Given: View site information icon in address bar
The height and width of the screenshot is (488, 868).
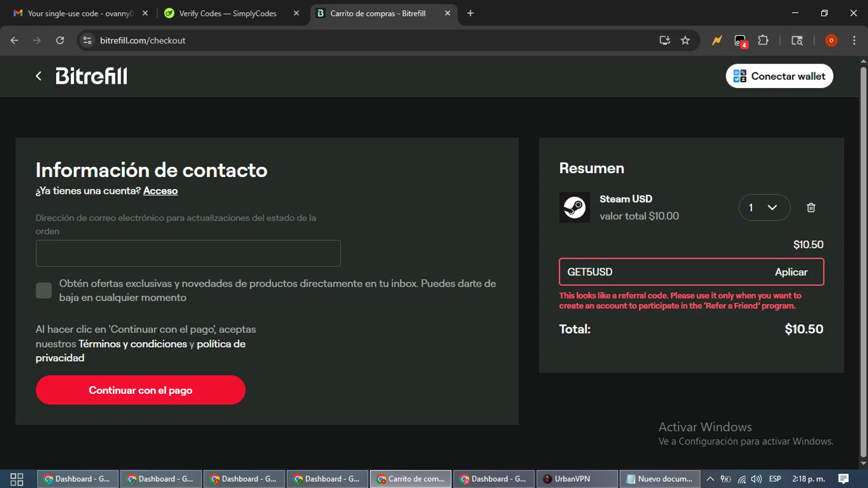Looking at the screenshot, I should click(x=87, y=41).
